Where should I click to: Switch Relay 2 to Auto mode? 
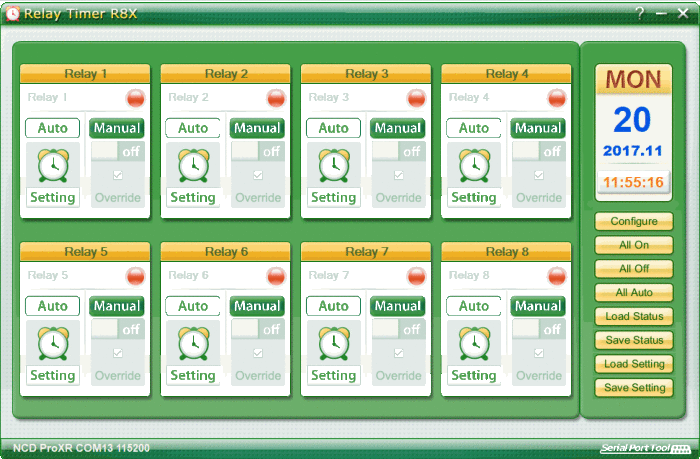click(193, 128)
